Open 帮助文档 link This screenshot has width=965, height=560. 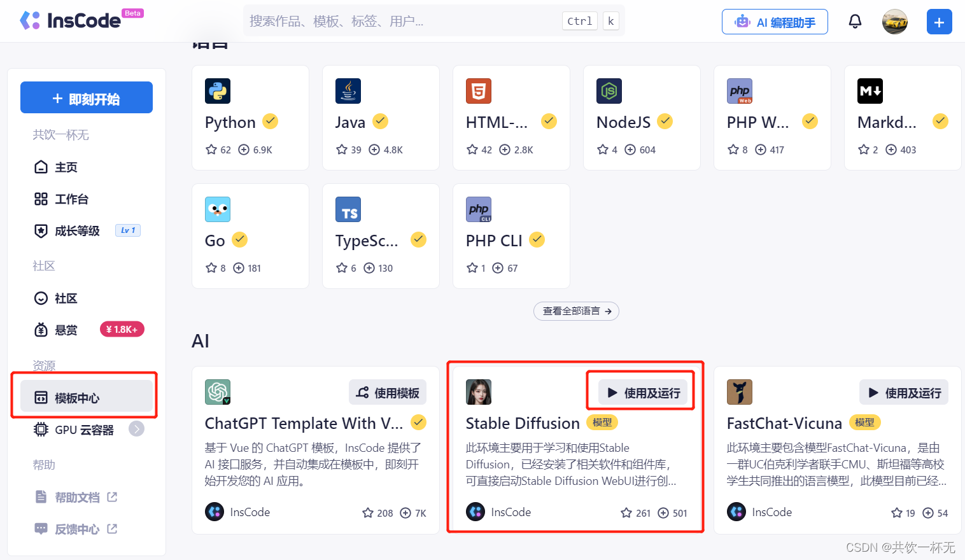pyautogui.click(x=76, y=497)
